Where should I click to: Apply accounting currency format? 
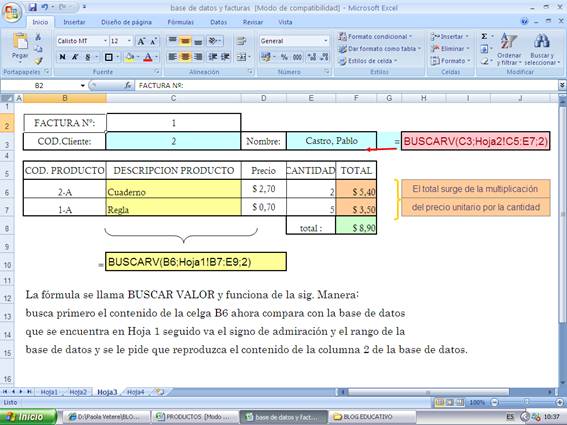[x=266, y=57]
